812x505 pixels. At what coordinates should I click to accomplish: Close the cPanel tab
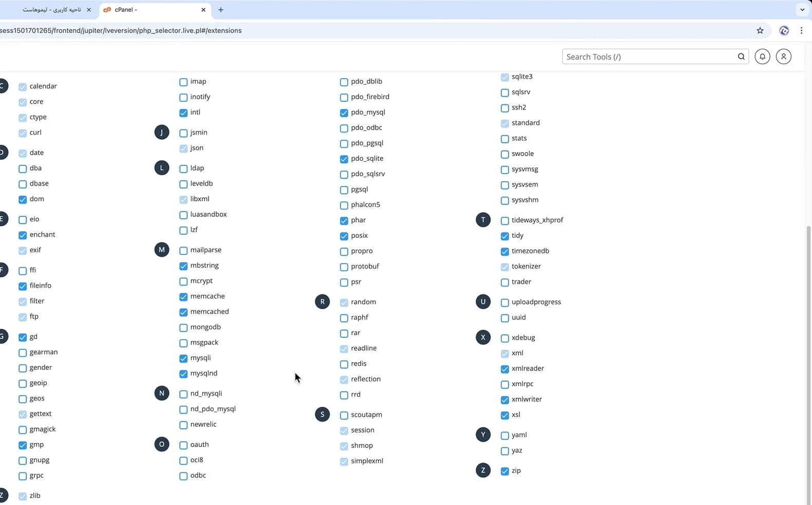pyautogui.click(x=203, y=10)
